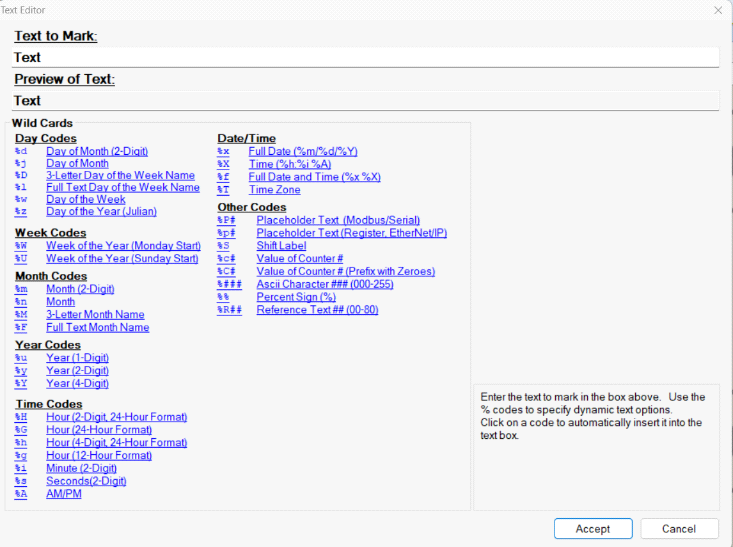Insert the Year (4-Digit) wildcard
This screenshot has height=547, width=733.
[x=77, y=383]
